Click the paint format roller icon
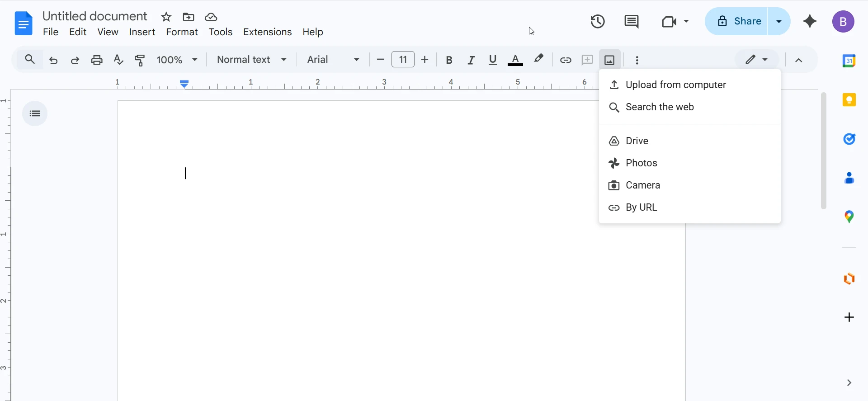Screen dimensions: 868x401 coord(140,60)
